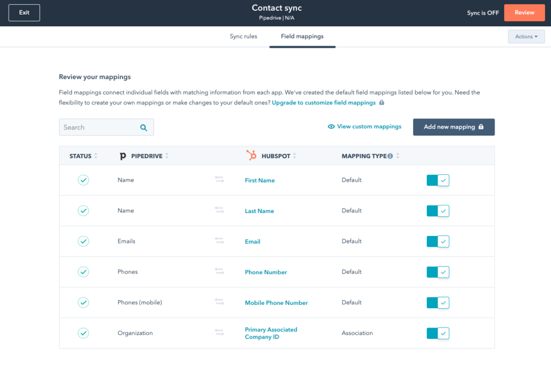551x392 pixels.
Task: Click sync direction arrows for Mobile Phone Number
Action: pyautogui.click(x=220, y=302)
